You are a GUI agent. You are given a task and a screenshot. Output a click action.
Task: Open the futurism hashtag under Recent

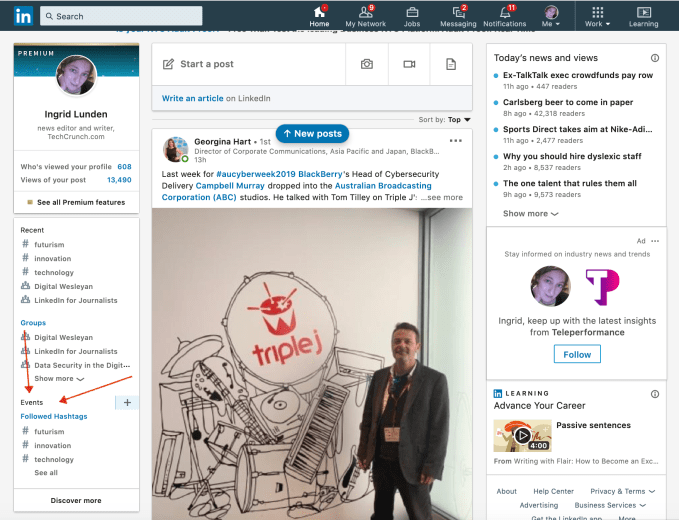tap(49, 245)
